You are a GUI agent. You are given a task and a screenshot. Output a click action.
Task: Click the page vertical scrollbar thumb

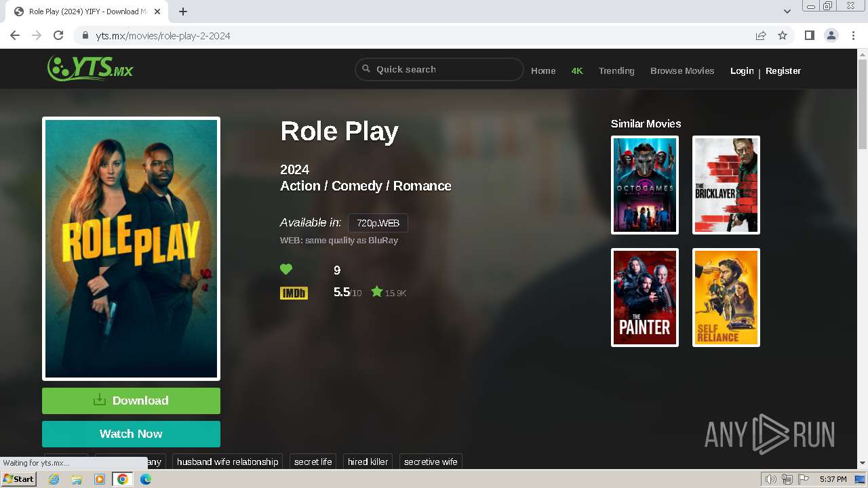click(x=862, y=105)
